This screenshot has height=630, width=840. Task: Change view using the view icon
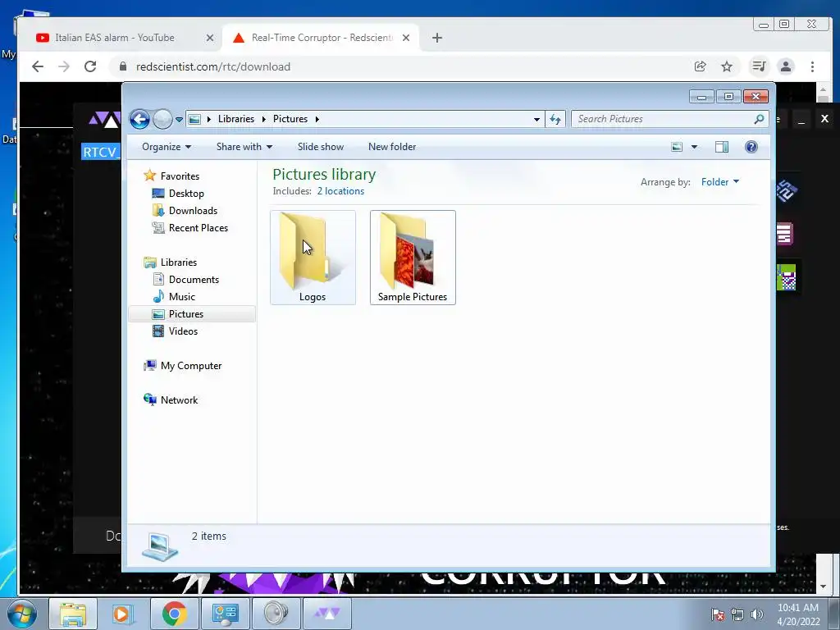coord(677,147)
